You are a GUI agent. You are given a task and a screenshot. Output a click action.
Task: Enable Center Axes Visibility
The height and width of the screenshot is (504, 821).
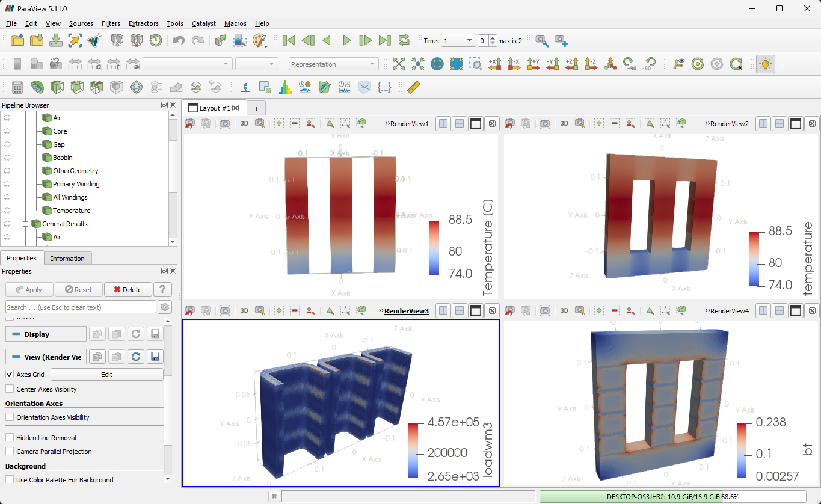(10, 389)
